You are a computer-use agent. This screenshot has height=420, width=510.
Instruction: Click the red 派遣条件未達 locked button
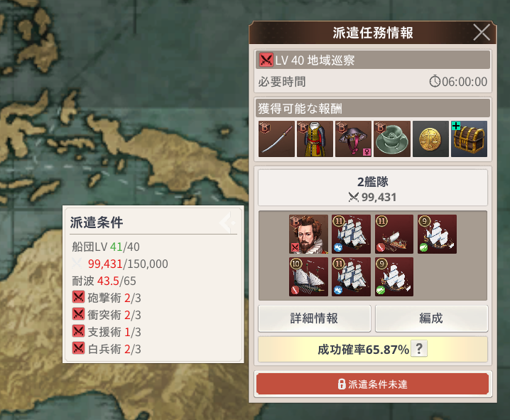point(373,384)
